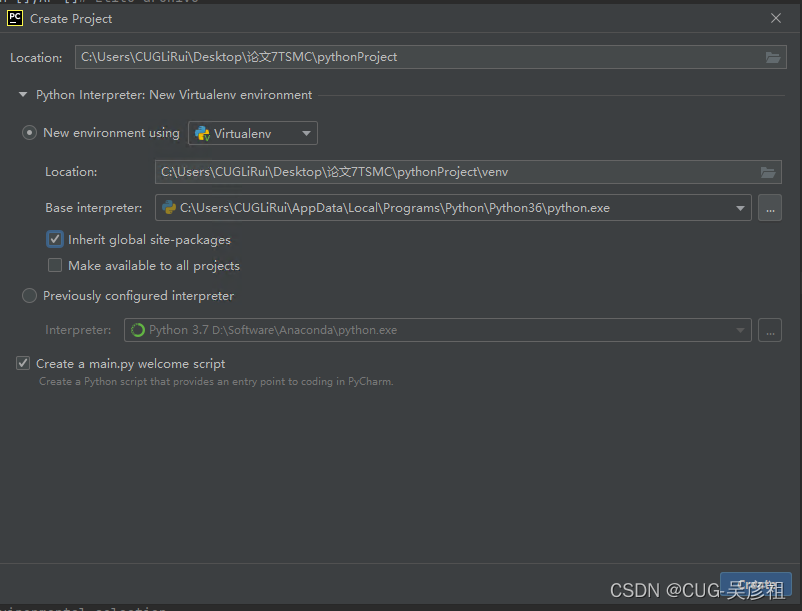
Task: Click the 'Create a Python script that provides' description
Action: pos(216,381)
